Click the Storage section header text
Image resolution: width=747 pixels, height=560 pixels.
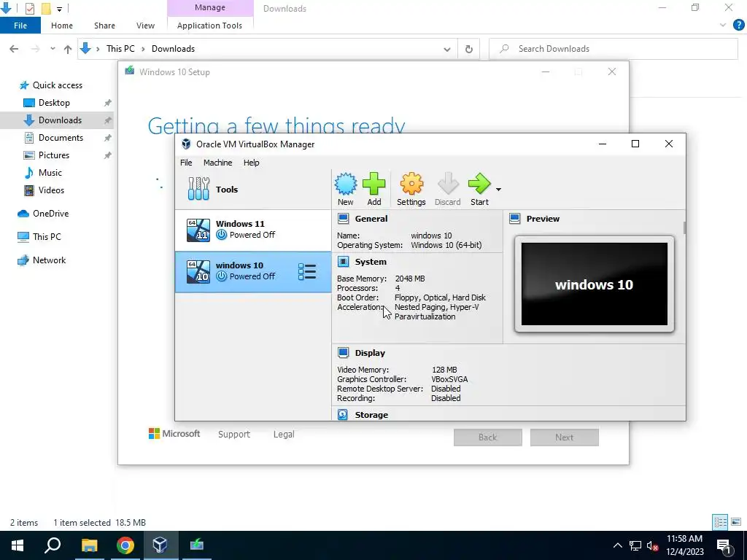click(x=371, y=415)
